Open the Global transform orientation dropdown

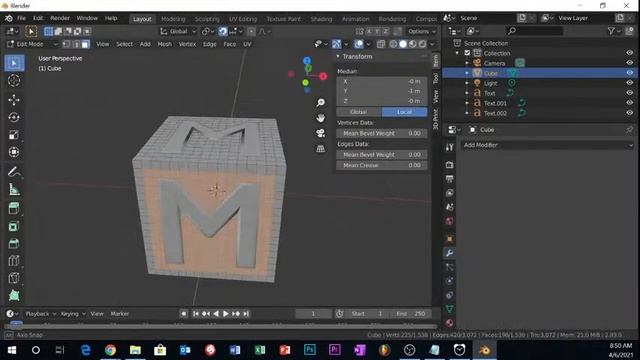click(x=178, y=31)
